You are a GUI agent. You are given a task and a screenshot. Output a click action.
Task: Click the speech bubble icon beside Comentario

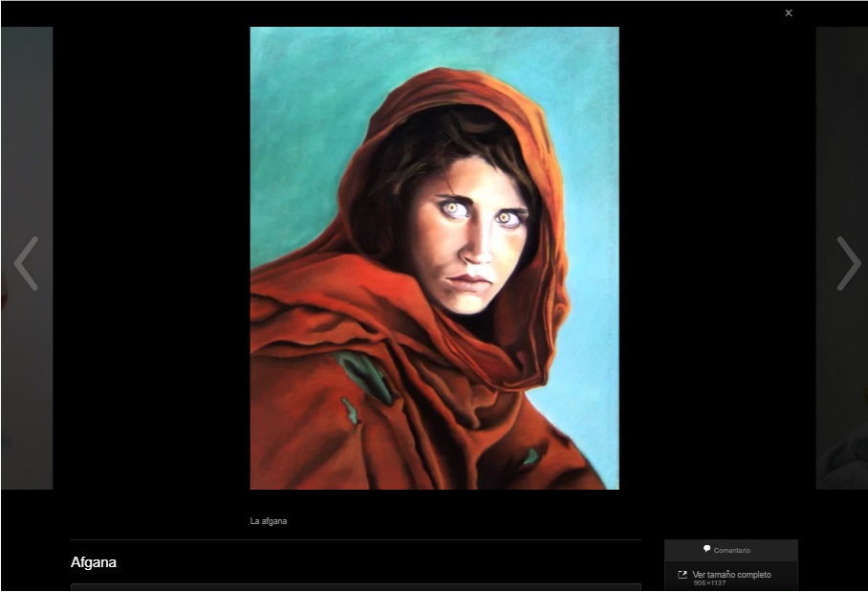[707, 549]
